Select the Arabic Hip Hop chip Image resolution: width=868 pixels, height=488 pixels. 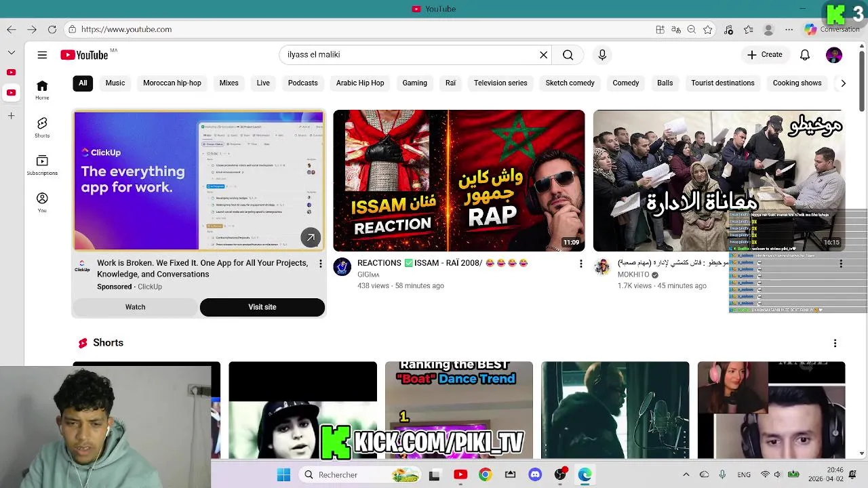point(360,83)
